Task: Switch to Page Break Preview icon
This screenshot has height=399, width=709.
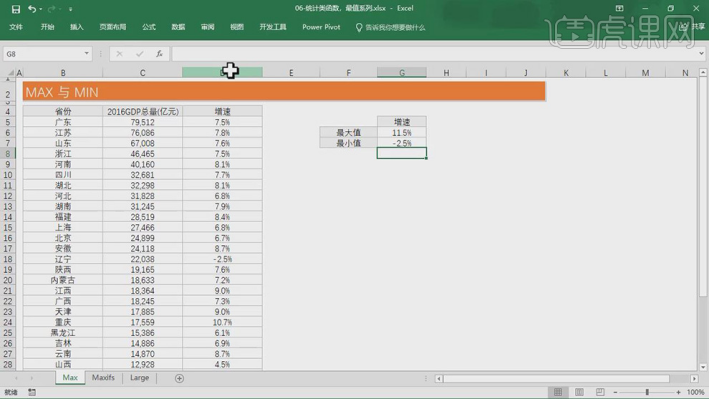Action: (600, 392)
